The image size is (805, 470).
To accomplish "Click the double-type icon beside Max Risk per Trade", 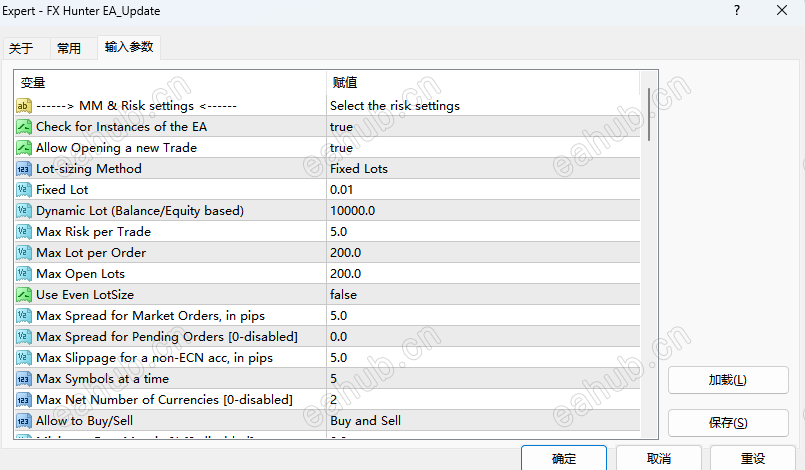I will 24,232.
